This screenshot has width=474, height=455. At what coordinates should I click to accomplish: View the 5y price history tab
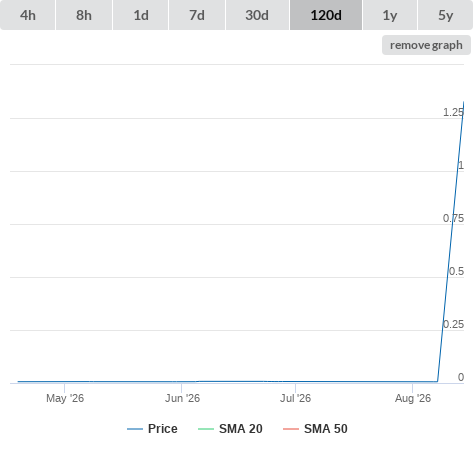coord(445,15)
